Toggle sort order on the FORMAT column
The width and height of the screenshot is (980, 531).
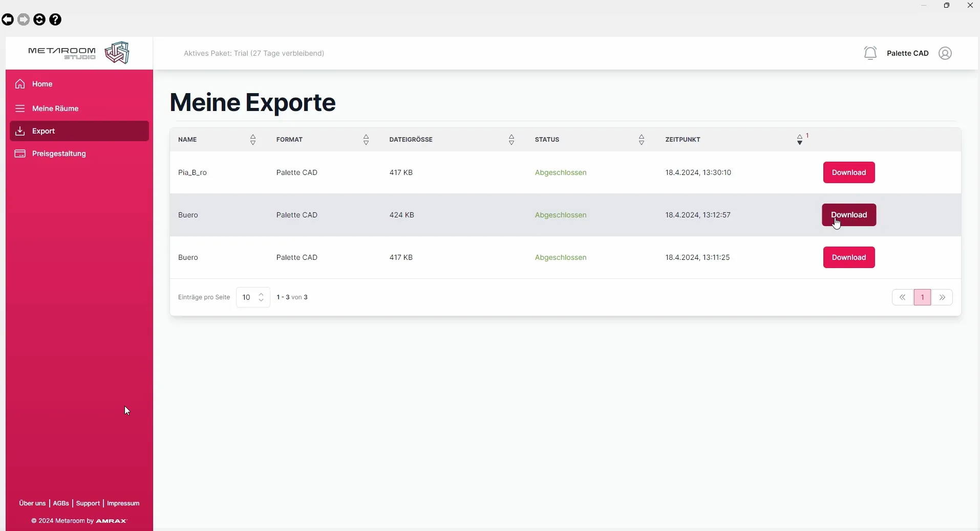pyautogui.click(x=366, y=140)
